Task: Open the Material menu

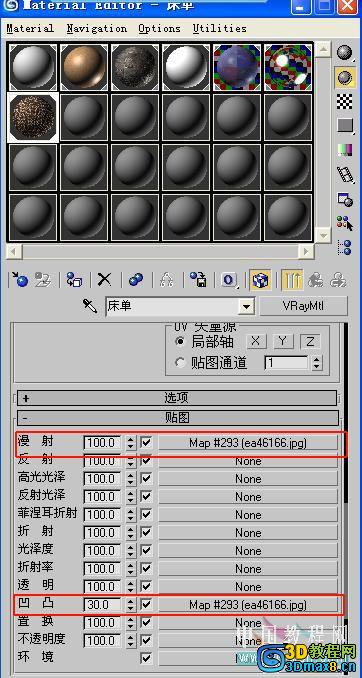Action: 30,29
